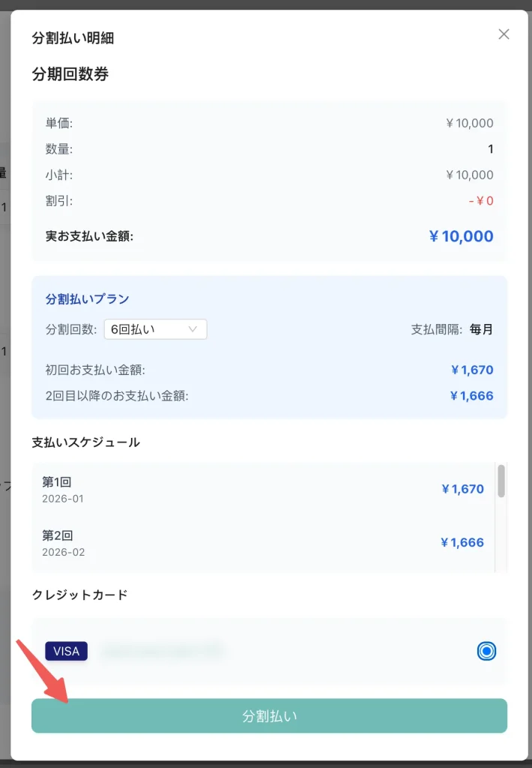The width and height of the screenshot is (532, 768).
Task: Click the 支払いスケジュール list scrollbar
Action: click(x=501, y=481)
